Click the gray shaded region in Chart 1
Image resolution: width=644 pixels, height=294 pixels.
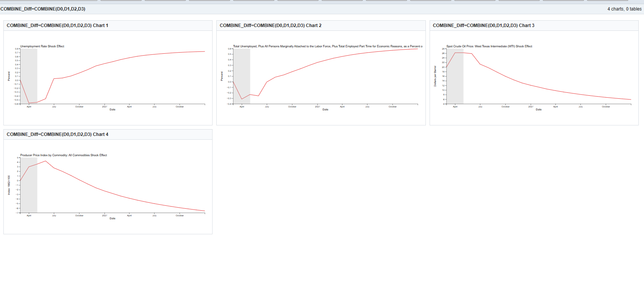28,76
